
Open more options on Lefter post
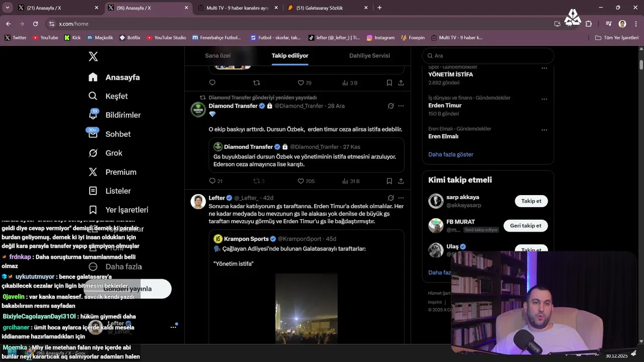[x=401, y=198]
